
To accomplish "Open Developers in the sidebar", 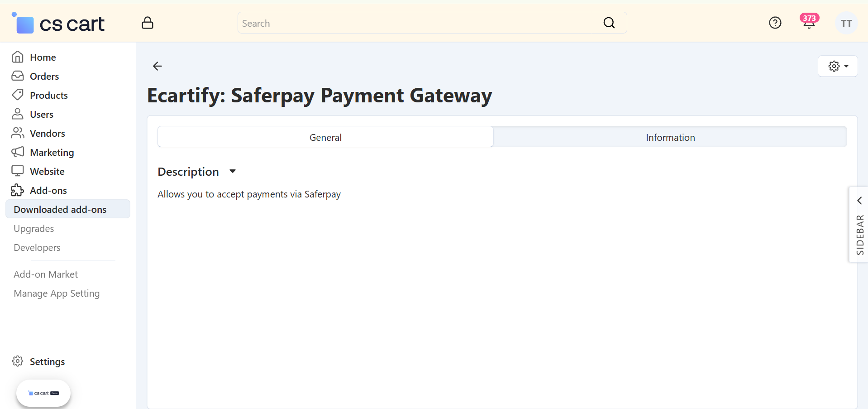I will pos(37,248).
